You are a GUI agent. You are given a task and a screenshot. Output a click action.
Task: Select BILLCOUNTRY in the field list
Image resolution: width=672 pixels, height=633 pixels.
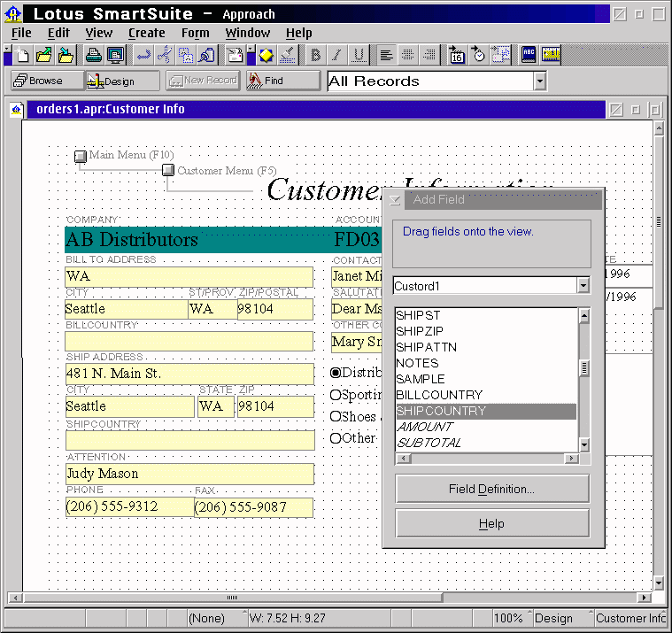(x=486, y=395)
